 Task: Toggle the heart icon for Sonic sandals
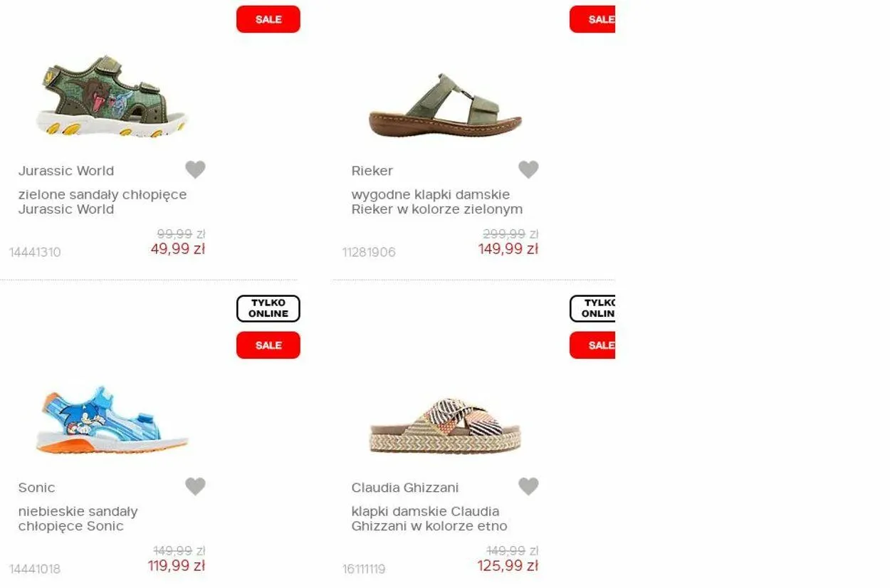point(195,486)
